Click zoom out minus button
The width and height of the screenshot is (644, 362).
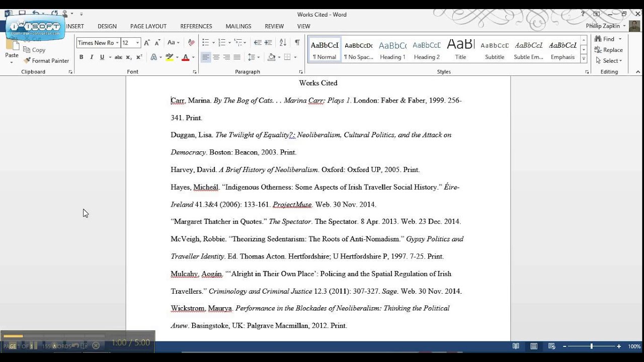[565, 346]
